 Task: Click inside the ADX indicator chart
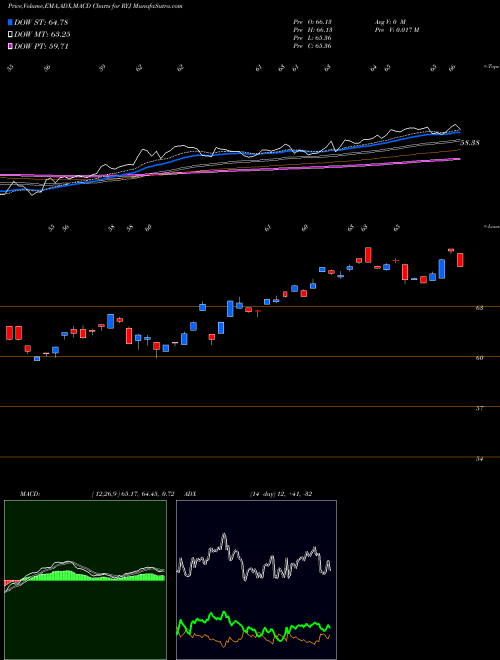256,580
